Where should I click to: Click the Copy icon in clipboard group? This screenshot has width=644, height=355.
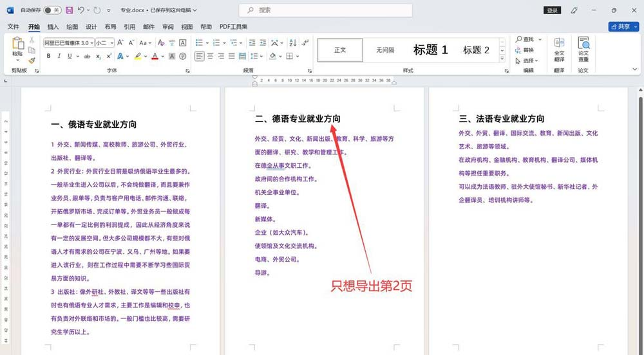coord(32,50)
